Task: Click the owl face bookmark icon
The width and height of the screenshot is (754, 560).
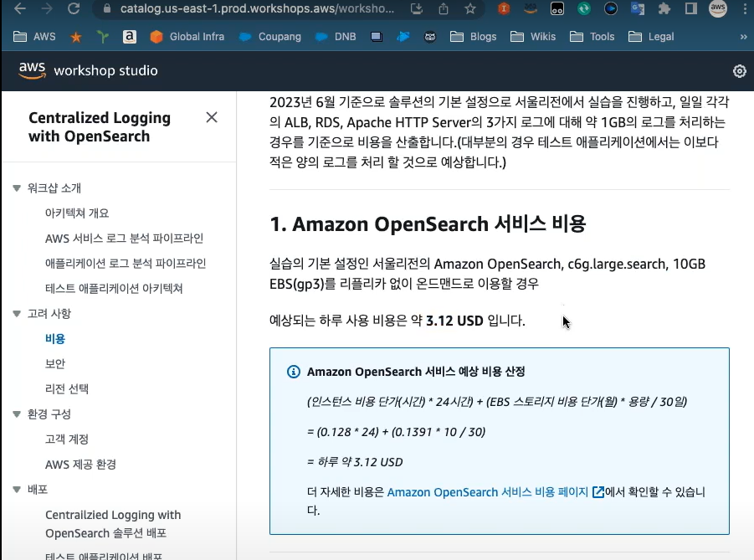Action: pos(430,37)
